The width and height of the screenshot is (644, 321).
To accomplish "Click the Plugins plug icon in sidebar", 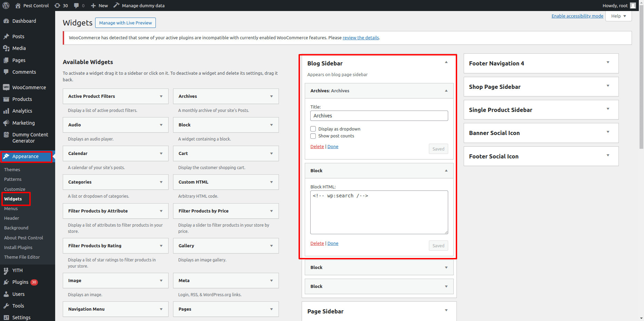I will 6,282.
